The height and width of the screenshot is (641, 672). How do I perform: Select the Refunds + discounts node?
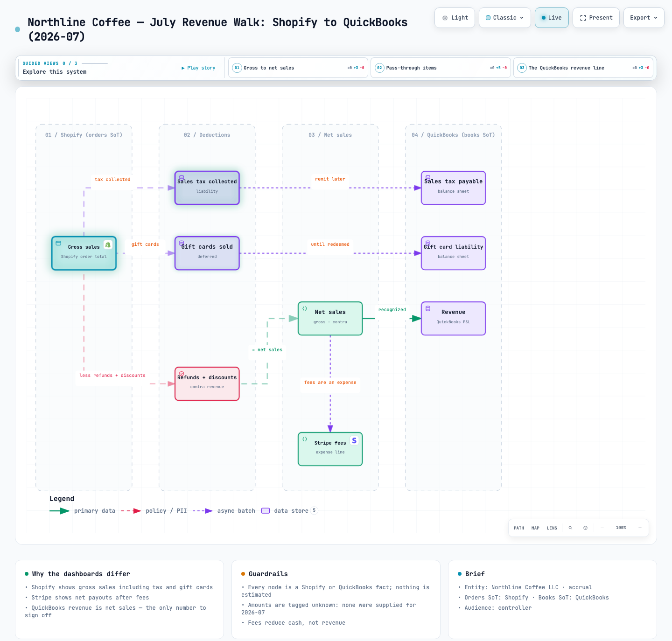point(207,384)
